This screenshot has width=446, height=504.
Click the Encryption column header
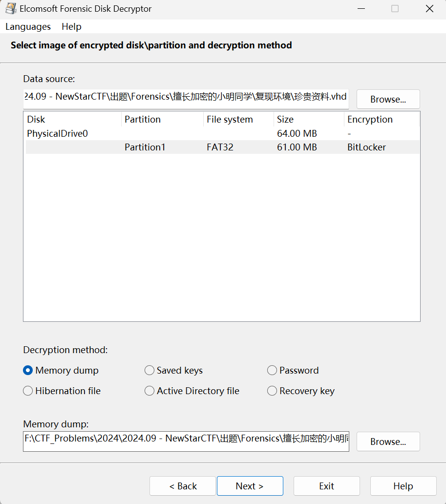382,119
